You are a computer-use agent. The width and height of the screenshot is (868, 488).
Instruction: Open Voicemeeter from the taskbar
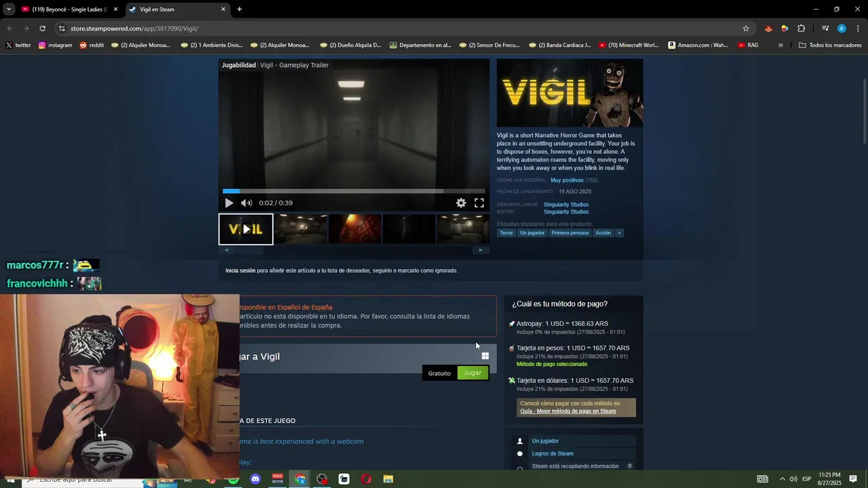(277, 479)
